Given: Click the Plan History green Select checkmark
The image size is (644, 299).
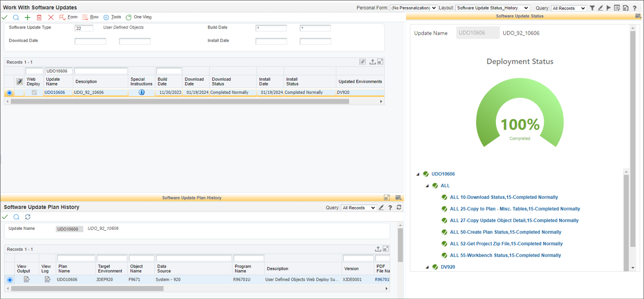Looking at the screenshot, I should tap(5, 217).
